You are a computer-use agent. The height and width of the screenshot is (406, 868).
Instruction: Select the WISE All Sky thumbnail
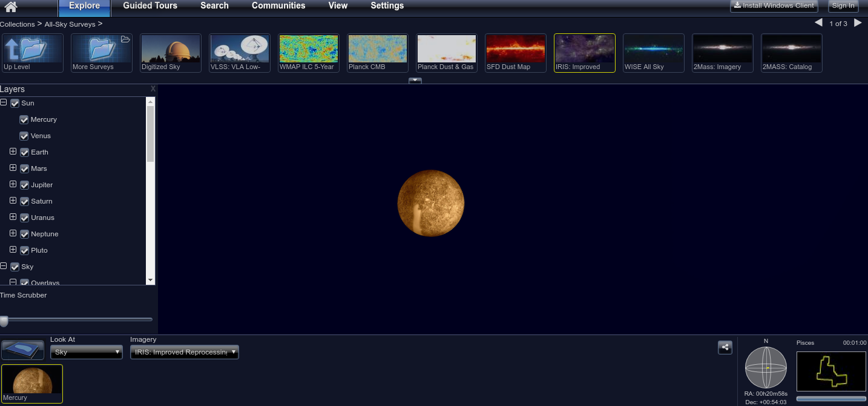tap(653, 52)
